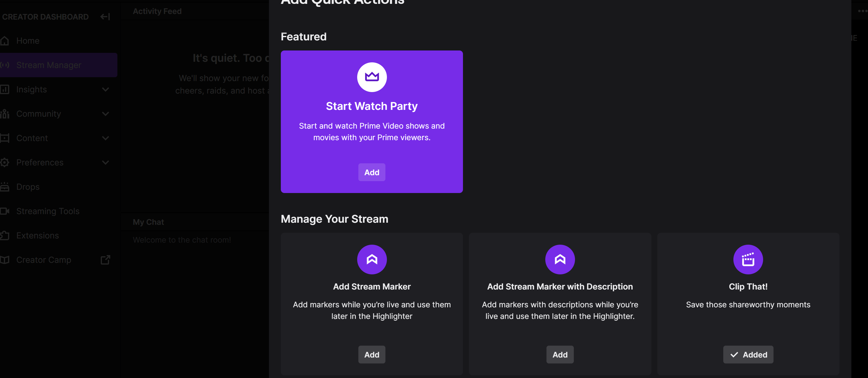This screenshot has height=378, width=868.
Task: Click the Creator Dashboard collapse arrow
Action: (x=105, y=16)
